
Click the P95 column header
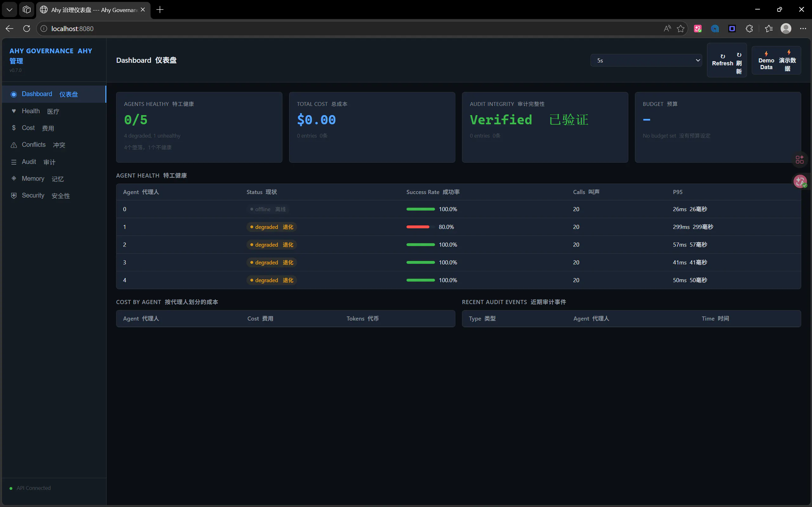click(677, 192)
